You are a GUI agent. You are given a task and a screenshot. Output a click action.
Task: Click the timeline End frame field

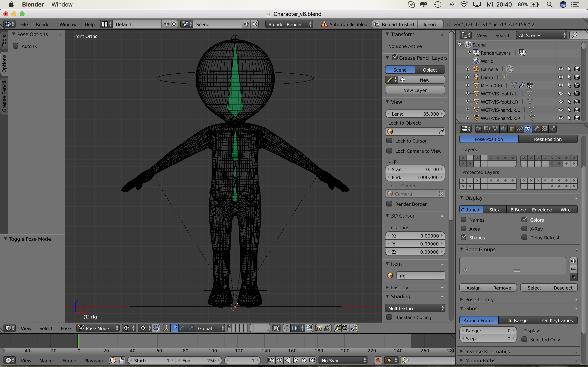click(x=198, y=360)
